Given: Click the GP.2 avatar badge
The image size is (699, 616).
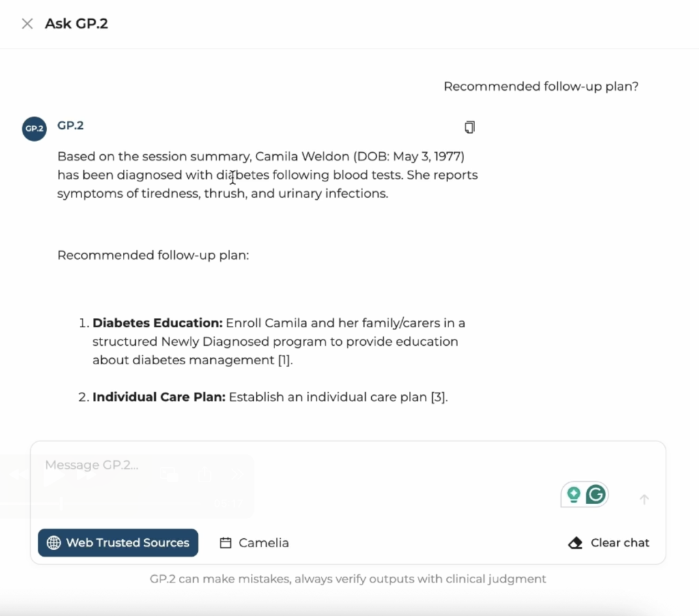Looking at the screenshot, I should point(34,128).
